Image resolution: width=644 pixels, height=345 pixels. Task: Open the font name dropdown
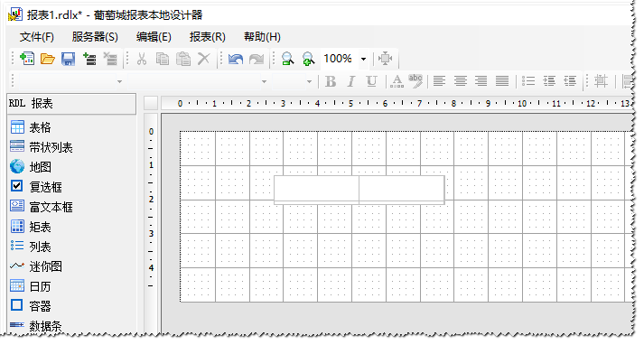click(x=119, y=81)
